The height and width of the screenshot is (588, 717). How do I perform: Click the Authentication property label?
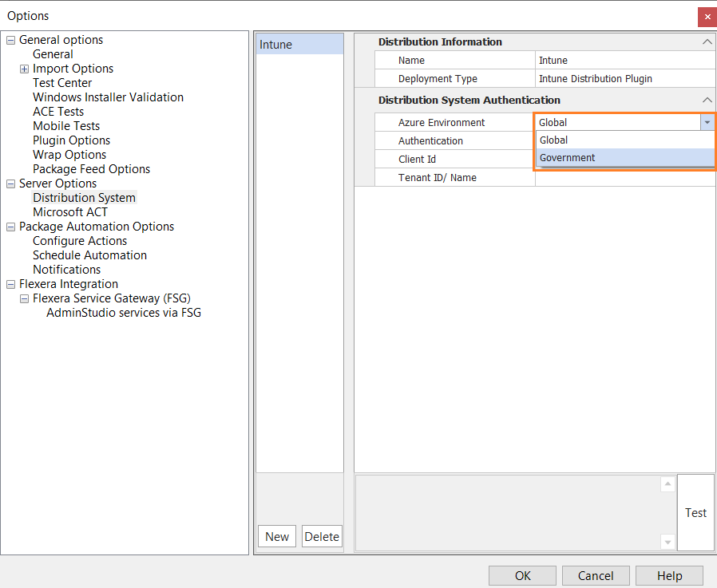(x=430, y=140)
